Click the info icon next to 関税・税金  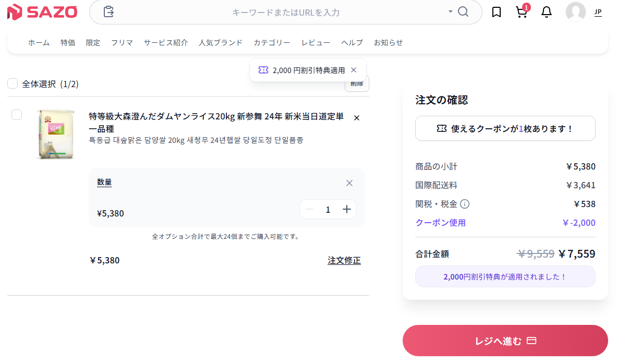[x=465, y=204]
